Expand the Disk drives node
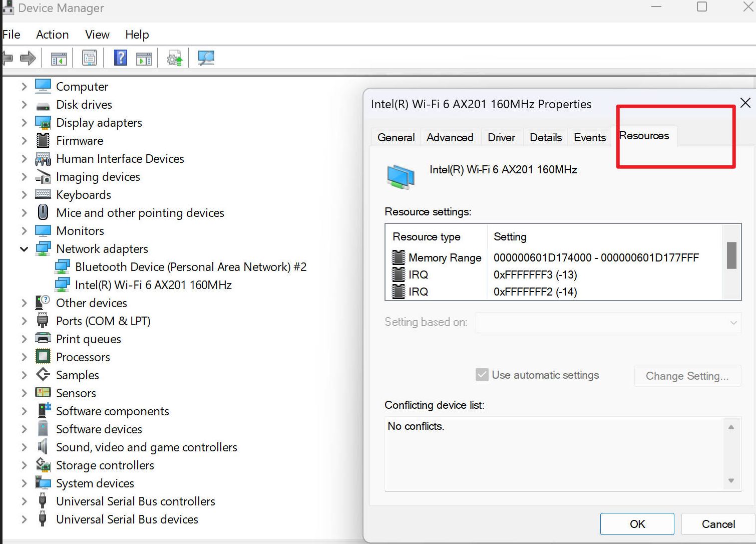 [x=24, y=105]
